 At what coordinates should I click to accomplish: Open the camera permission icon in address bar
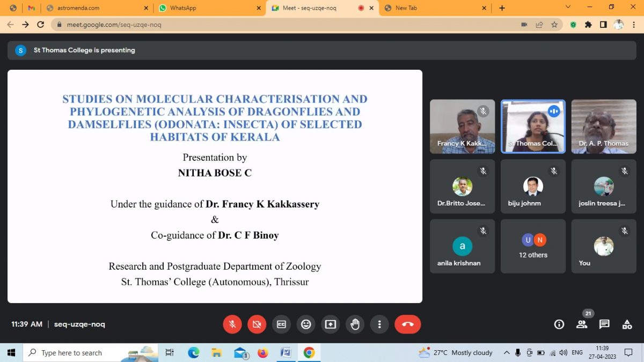[524, 24]
